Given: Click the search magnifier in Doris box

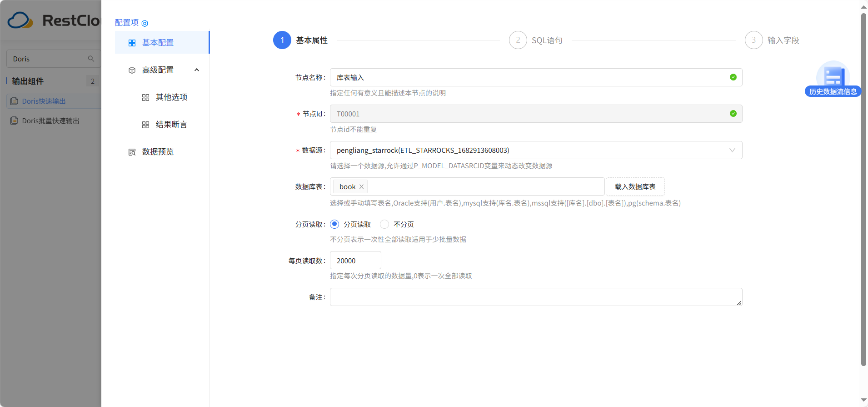Looking at the screenshot, I should coord(91,59).
